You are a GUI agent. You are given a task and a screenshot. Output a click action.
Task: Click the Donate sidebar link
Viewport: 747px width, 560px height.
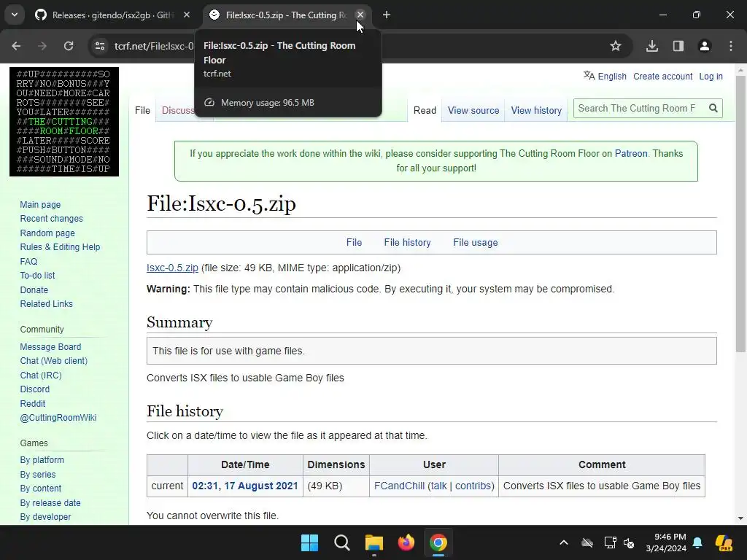[34, 290]
